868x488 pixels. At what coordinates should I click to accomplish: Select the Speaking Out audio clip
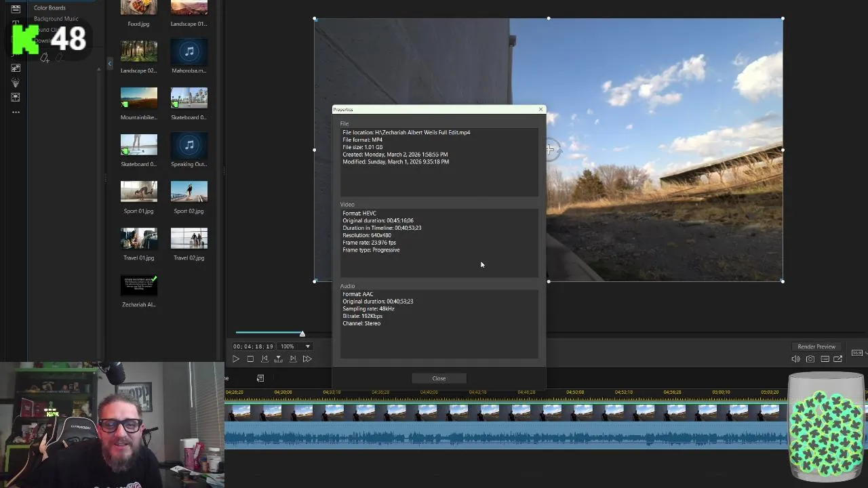click(x=189, y=145)
